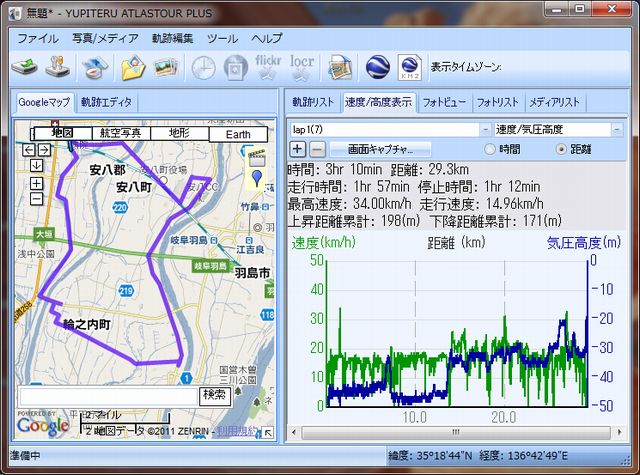
Task: Click the map corner expand arrow icon
Action: (268, 433)
